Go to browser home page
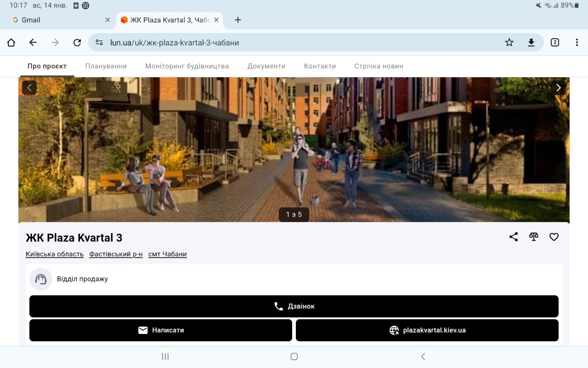Viewport: 588px width, 368px height. [x=11, y=42]
